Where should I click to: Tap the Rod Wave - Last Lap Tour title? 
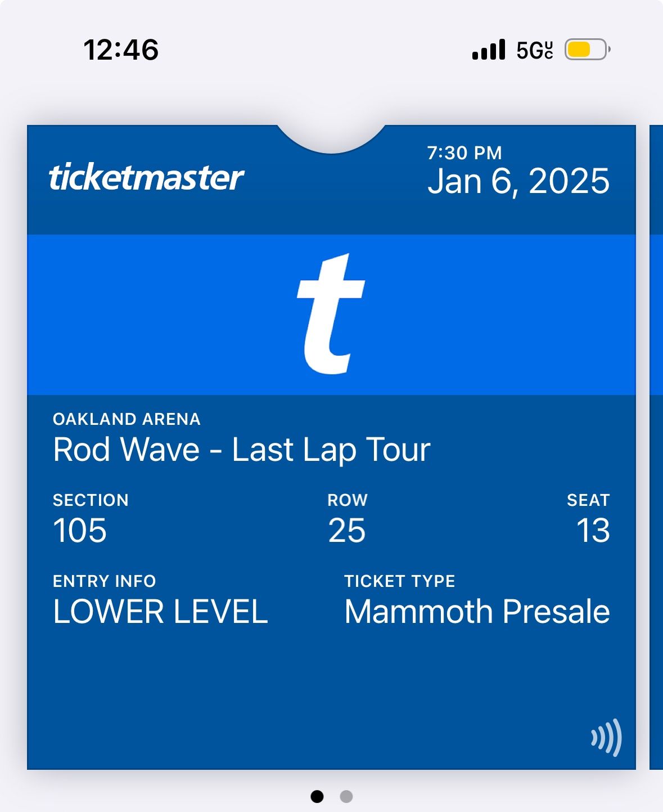point(242,450)
